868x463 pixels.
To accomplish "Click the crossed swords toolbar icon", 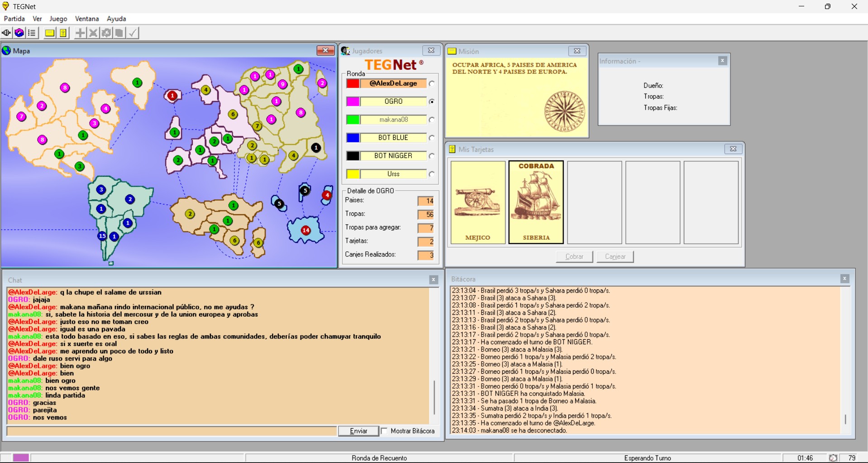I will [93, 33].
